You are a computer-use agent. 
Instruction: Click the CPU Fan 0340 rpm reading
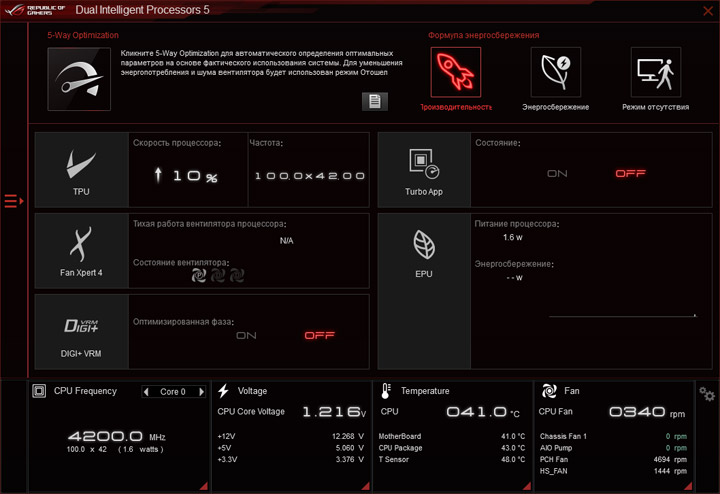click(x=647, y=412)
